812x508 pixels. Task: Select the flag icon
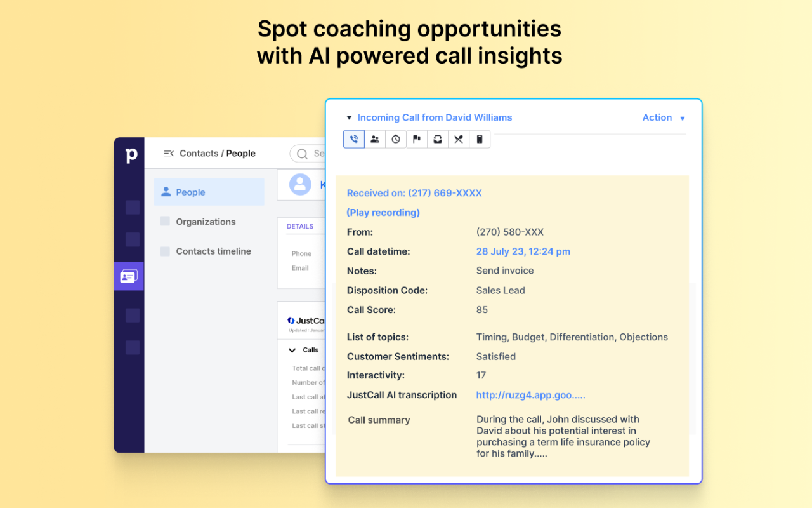coord(416,138)
